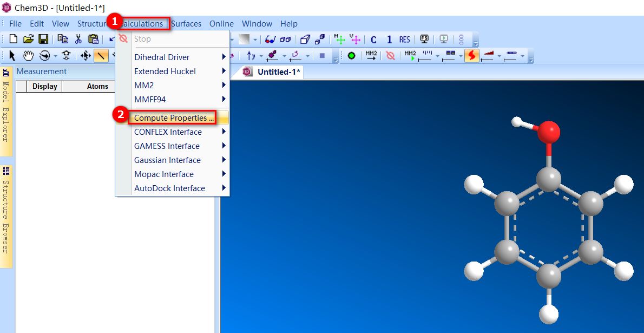The width and height of the screenshot is (644, 333).
Task: Click the blue square stop-spin button
Action: [323, 55]
